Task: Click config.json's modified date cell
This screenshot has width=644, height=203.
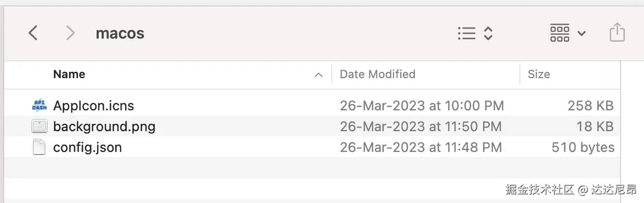Action: click(420, 147)
